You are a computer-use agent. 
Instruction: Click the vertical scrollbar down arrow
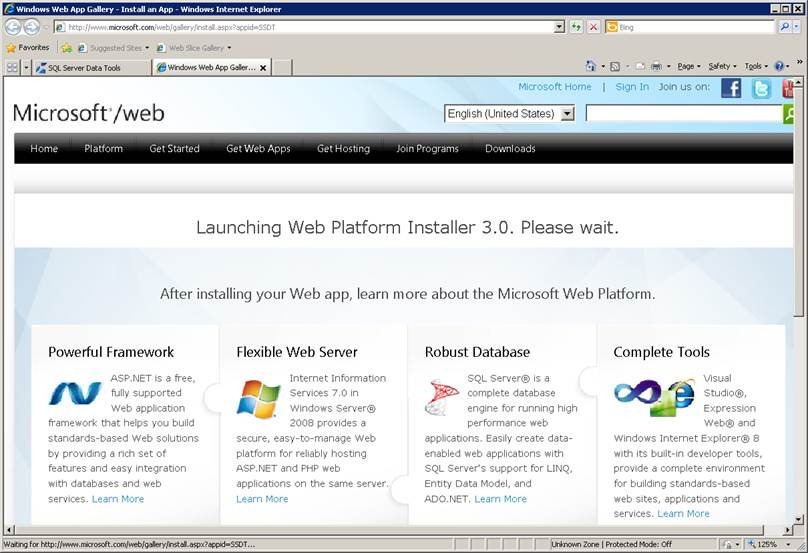click(798, 519)
